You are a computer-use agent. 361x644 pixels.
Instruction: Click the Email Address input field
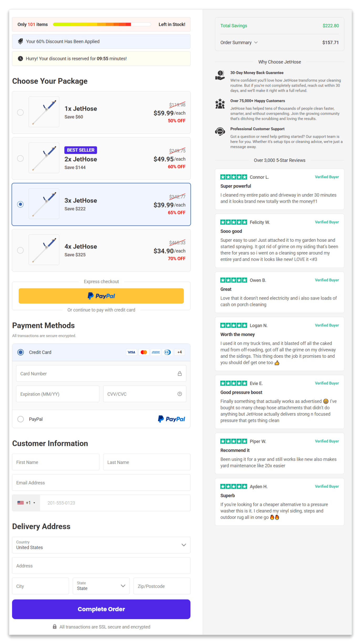(x=101, y=483)
